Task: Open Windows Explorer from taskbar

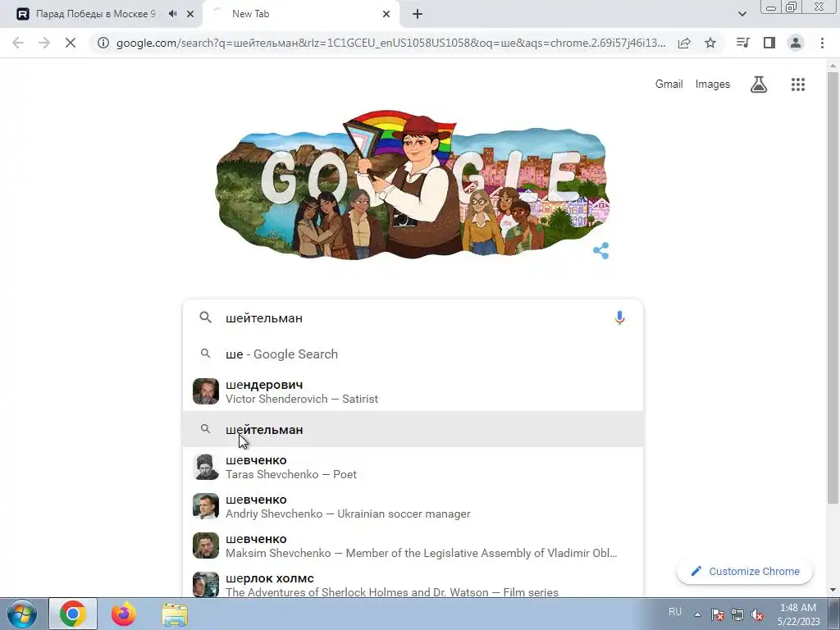Action: click(175, 614)
